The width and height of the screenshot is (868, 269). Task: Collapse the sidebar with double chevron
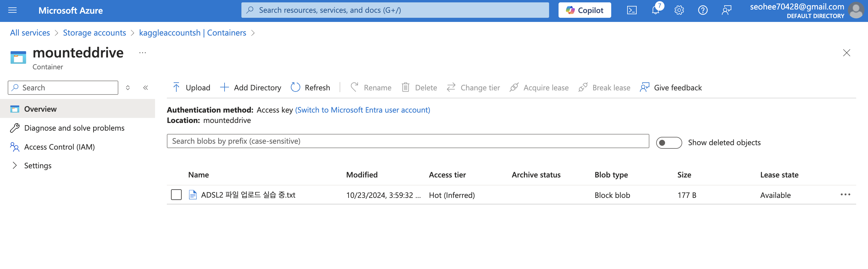pyautogui.click(x=146, y=88)
